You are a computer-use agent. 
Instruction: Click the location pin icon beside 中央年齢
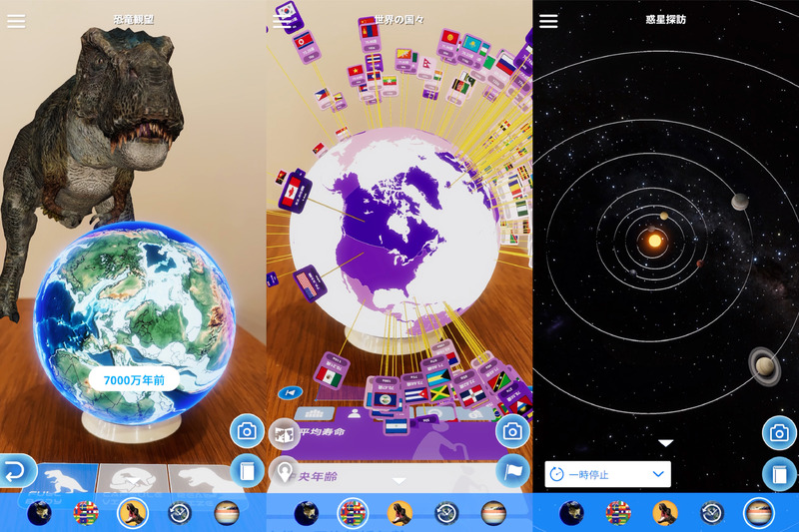pos(284,475)
